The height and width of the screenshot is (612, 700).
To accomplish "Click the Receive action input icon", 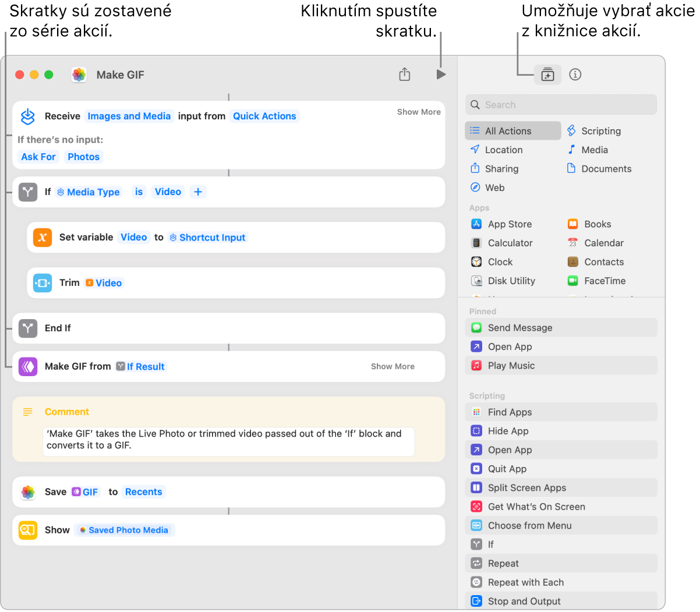I will pyautogui.click(x=28, y=116).
